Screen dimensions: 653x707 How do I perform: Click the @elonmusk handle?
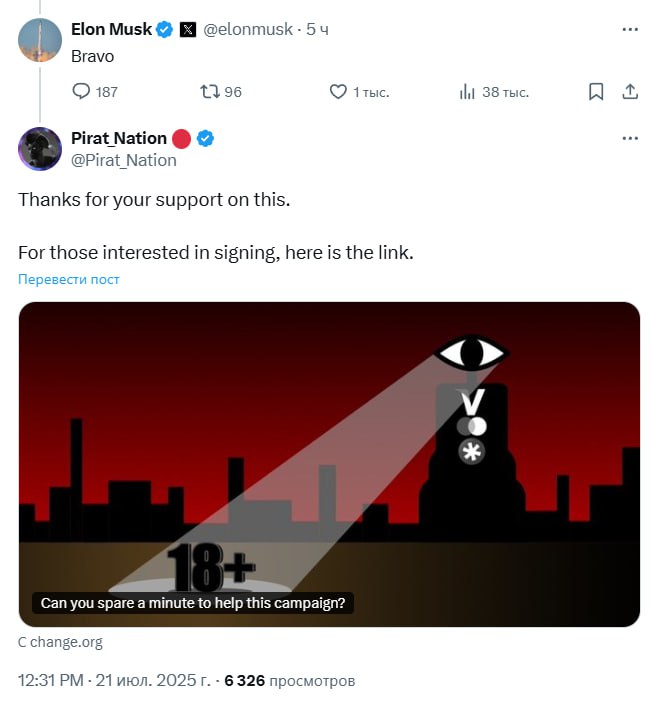point(249,29)
